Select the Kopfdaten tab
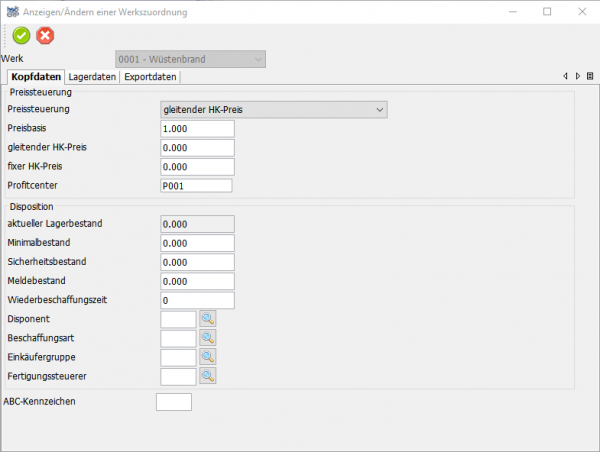The image size is (600, 452). (36, 77)
